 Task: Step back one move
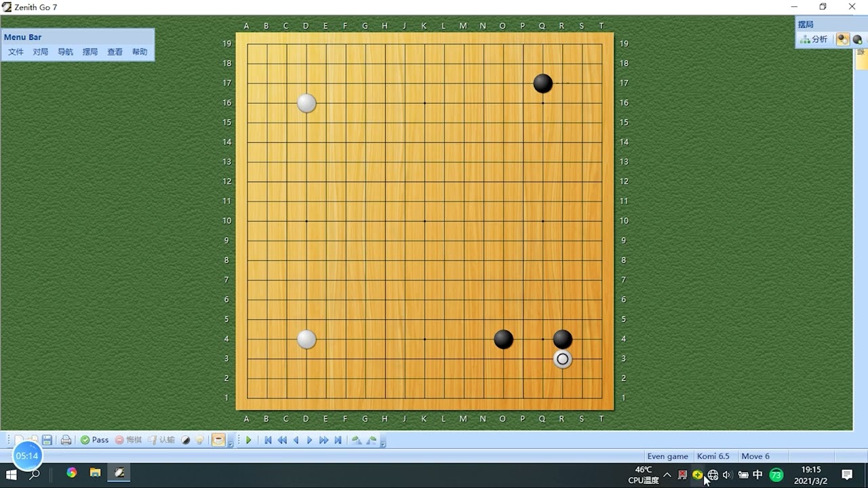296,440
